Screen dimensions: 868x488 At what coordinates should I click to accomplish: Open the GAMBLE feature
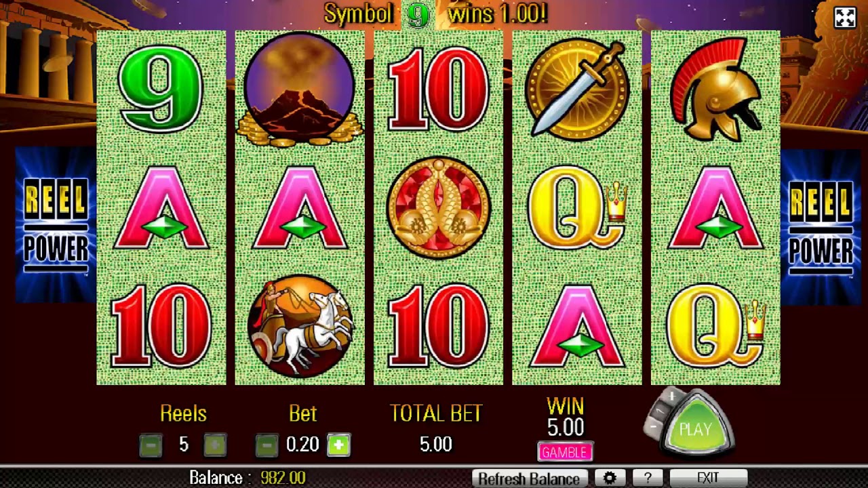pos(566,452)
